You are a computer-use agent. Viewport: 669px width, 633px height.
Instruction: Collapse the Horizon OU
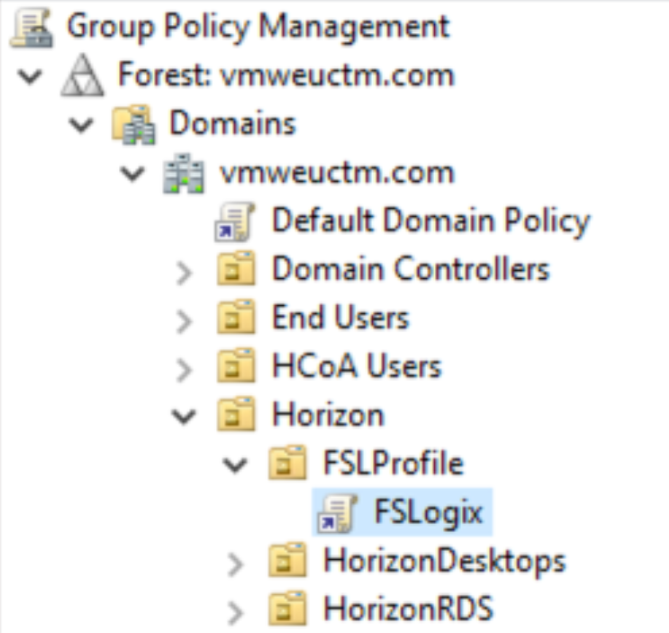(184, 416)
